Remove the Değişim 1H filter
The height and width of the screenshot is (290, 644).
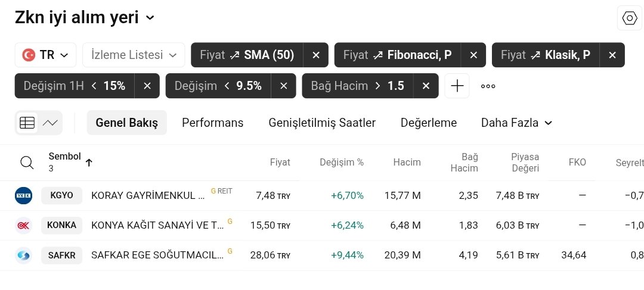[147, 86]
